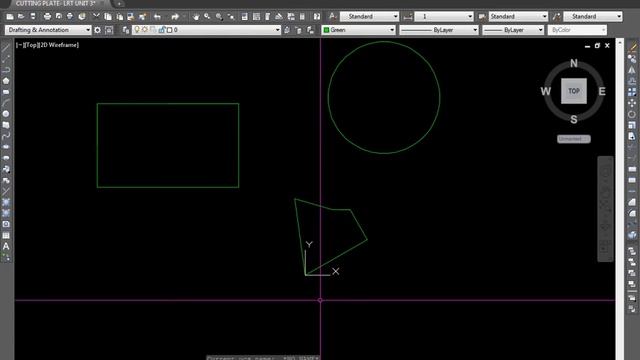Click the navigation bar beside the viewport

coord(605,209)
